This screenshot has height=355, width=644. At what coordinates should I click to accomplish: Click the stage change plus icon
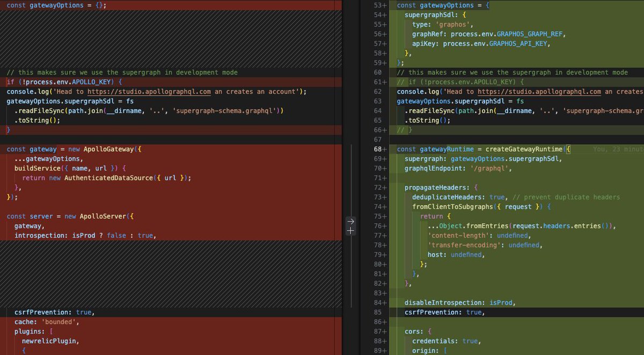tap(350, 231)
